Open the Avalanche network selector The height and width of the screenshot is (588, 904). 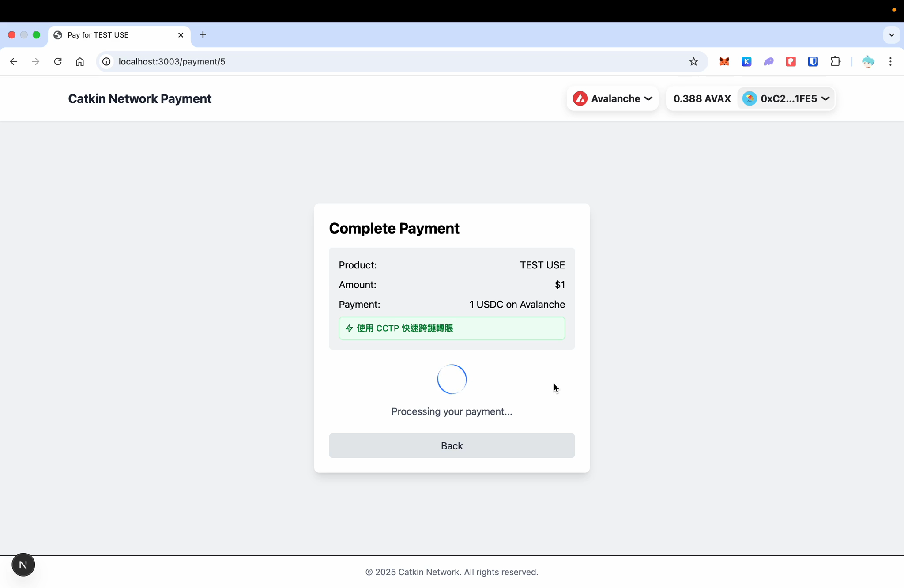[x=612, y=98]
